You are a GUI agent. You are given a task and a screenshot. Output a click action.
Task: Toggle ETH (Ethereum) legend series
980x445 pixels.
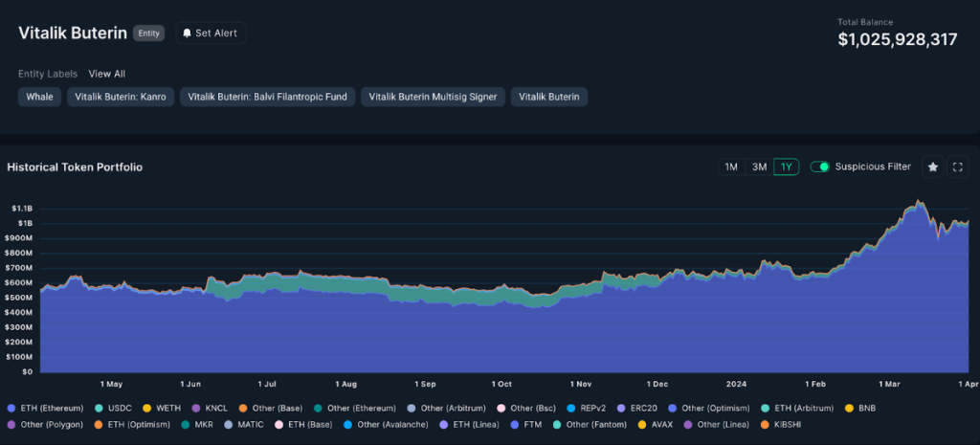45,408
